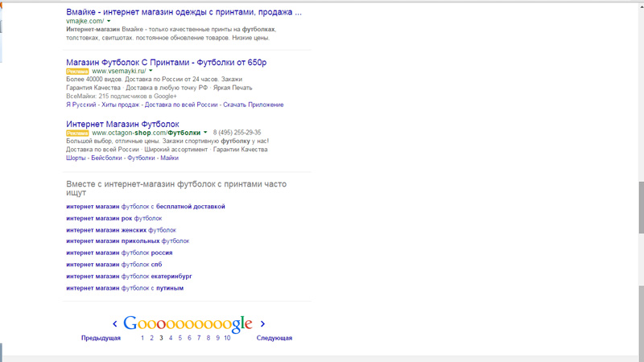Click the vmajke.com green URL text
The height and width of the screenshot is (362, 644).
(x=85, y=21)
